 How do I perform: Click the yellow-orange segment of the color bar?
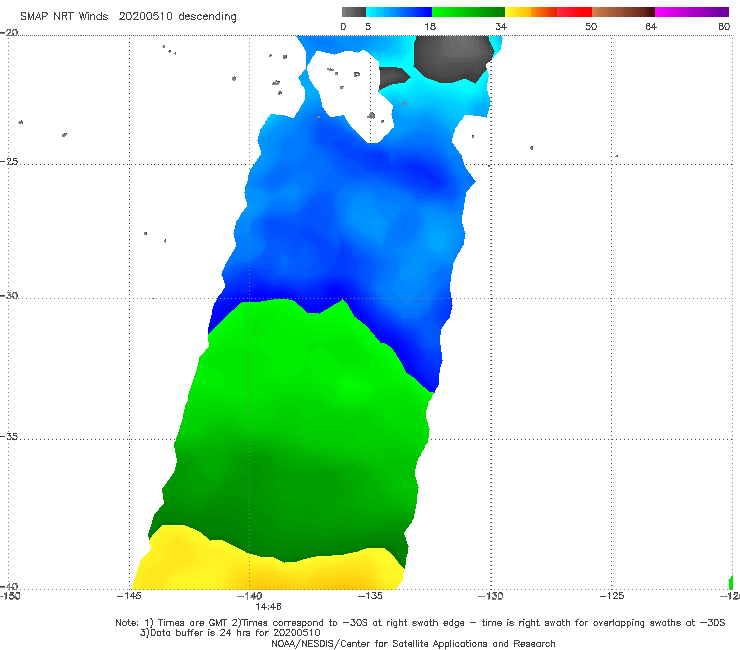531,12
